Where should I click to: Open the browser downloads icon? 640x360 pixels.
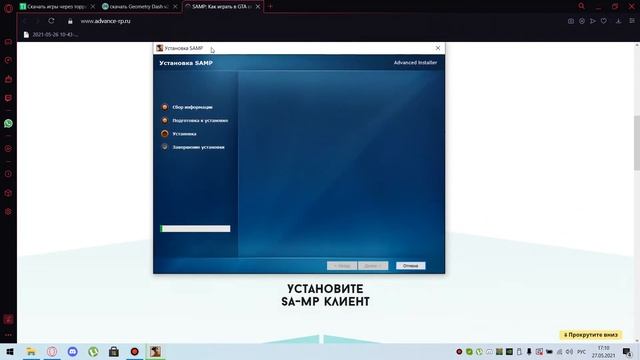click(619, 21)
